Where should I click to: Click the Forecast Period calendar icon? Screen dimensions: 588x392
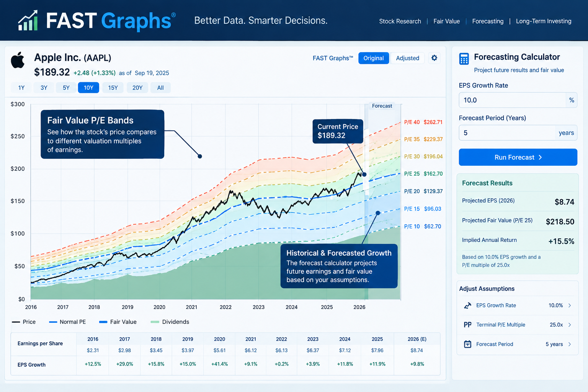467,344
